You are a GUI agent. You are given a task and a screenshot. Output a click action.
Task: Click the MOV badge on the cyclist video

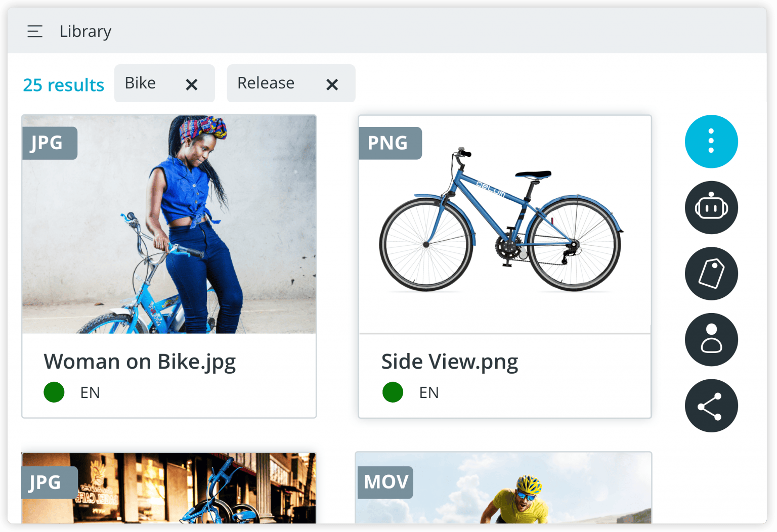[x=385, y=482]
